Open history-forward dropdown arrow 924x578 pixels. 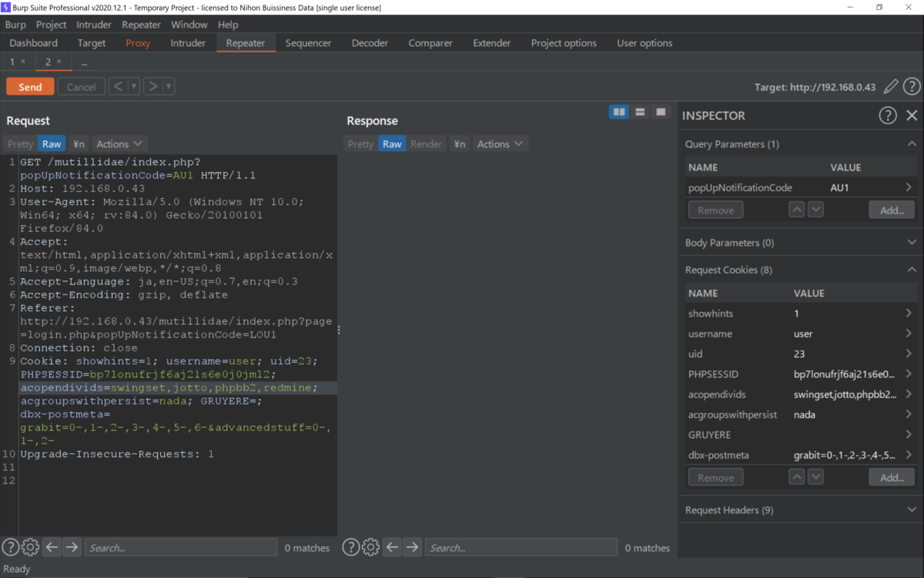coord(169,86)
